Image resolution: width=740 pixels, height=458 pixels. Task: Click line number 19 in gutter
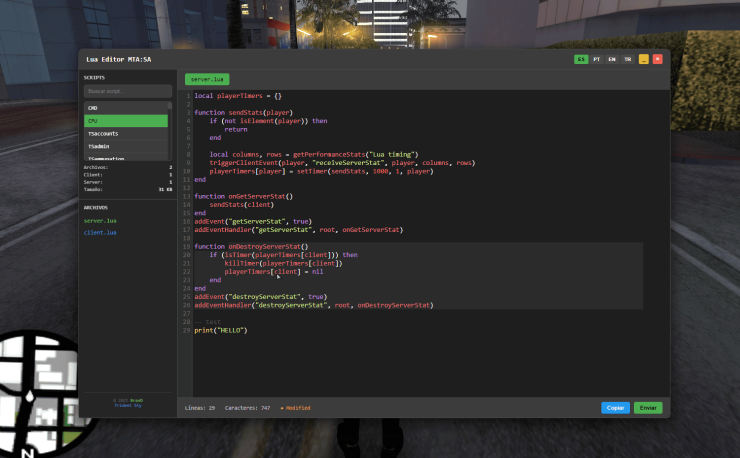(x=187, y=246)
